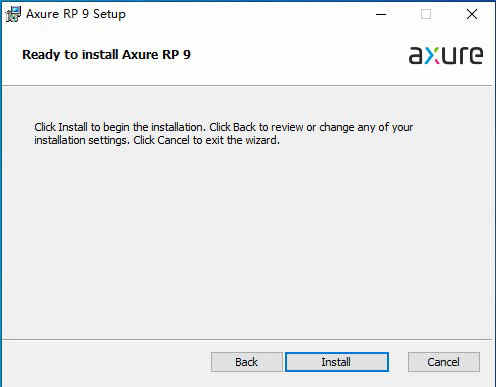The height and width of the screenshot is (387, 496).
Task: Exit the wizard with the Cancel button
Action: (x=444, y=362)
